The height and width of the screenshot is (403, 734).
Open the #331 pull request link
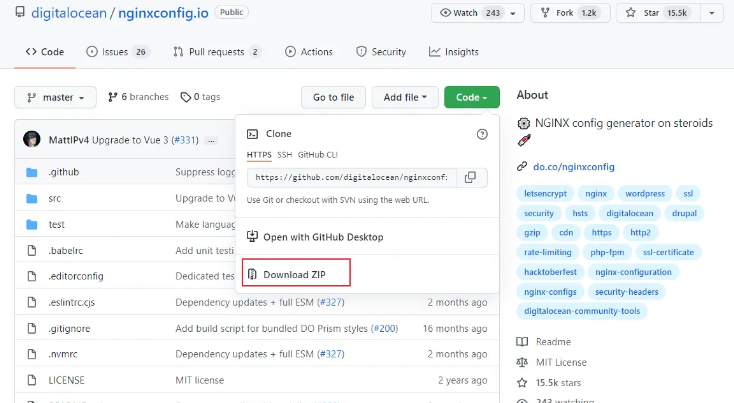click(x=185, y=140)
